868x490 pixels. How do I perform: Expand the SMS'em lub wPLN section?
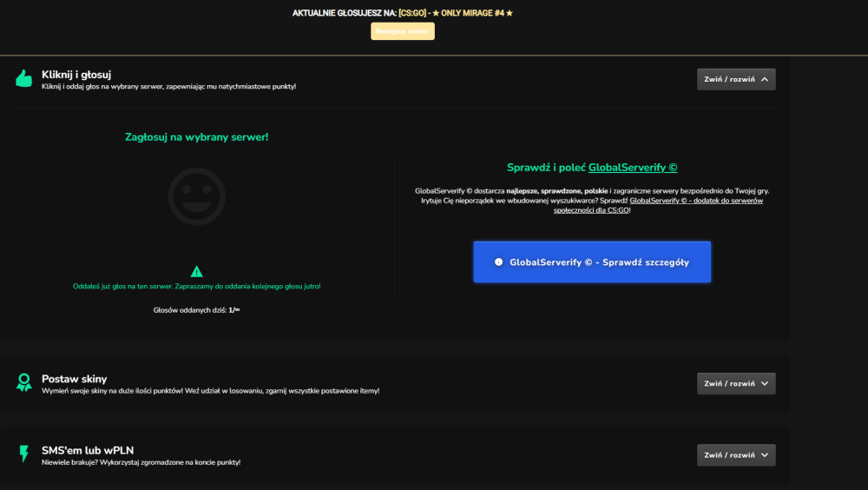pyautogui.click(x=736, y=455)
